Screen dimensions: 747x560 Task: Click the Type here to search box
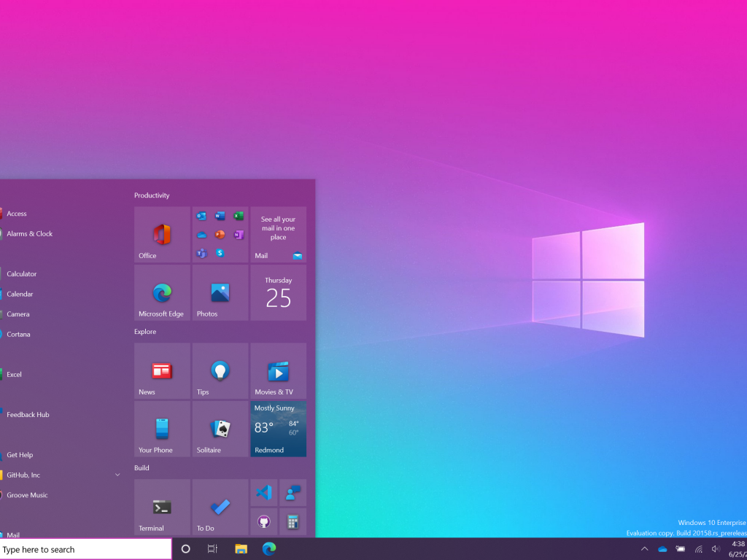click(86, 549)
